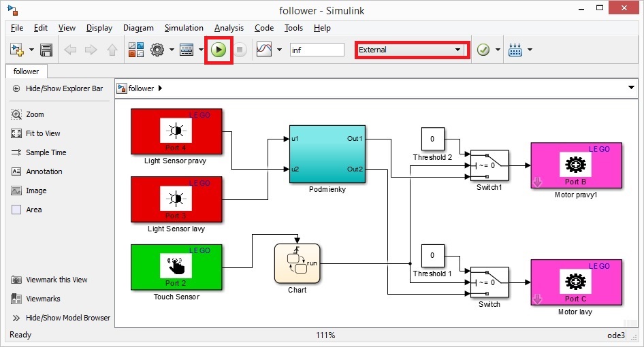Open the Edit menu
644x347 pixels.
coord(41,27)
